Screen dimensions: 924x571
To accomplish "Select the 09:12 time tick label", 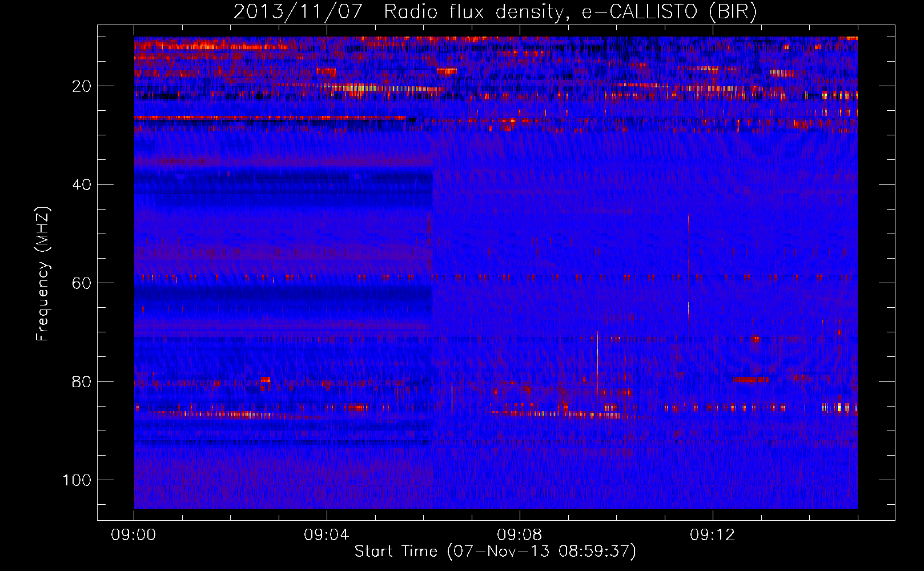I will click(713, 535).
